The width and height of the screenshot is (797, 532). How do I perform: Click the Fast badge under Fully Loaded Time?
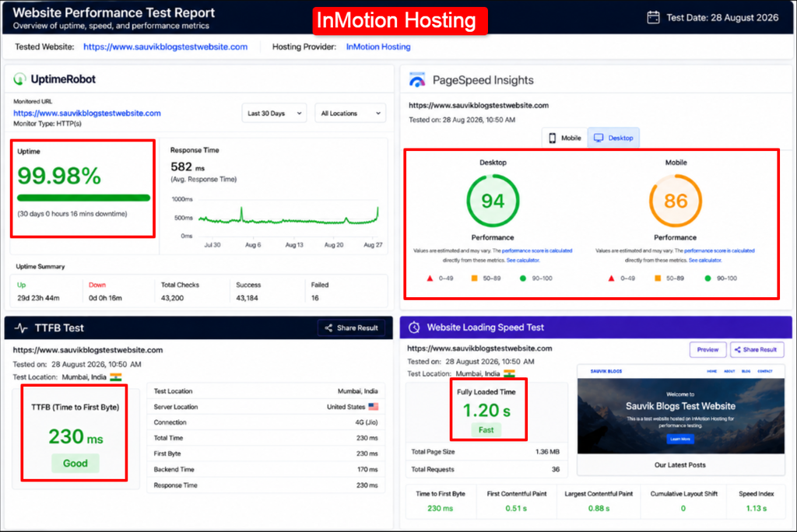(486, 430)
